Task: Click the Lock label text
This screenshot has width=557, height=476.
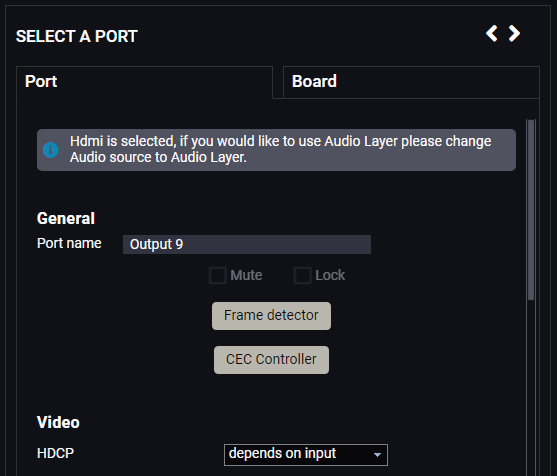Action: [330, 275]
